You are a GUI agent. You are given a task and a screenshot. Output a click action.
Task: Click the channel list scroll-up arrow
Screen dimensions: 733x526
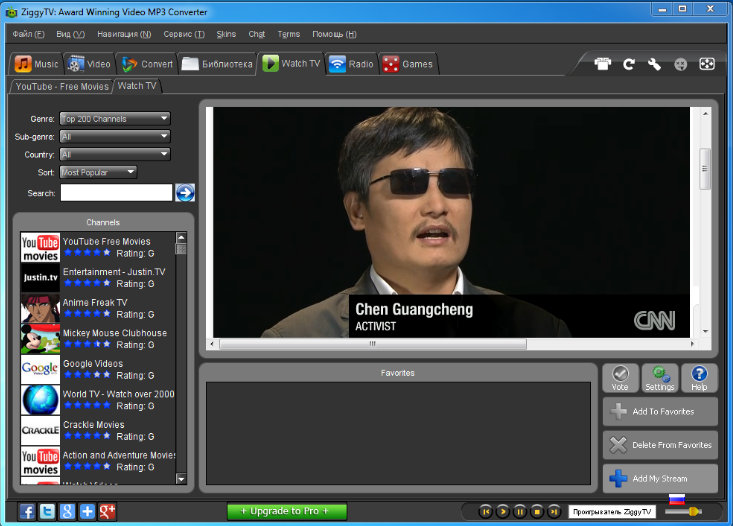(x=181, y=238)
